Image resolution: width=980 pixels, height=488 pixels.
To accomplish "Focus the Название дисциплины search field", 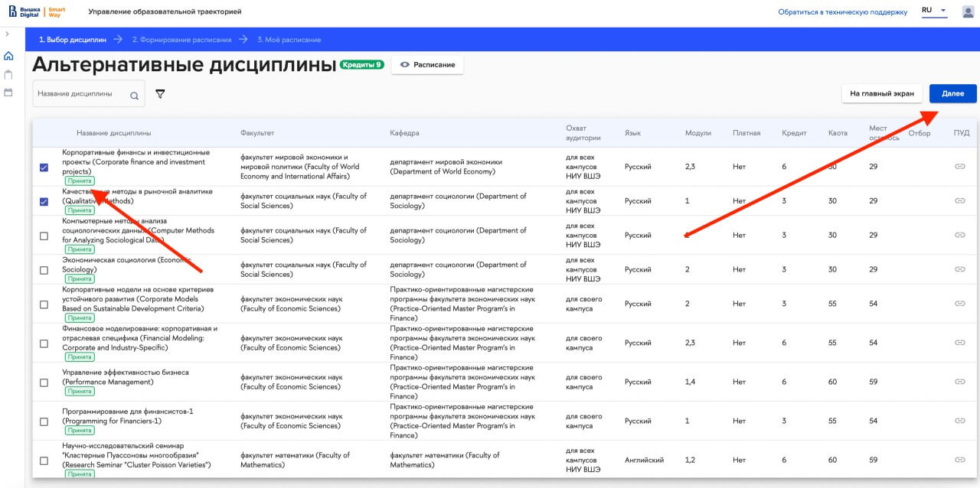I will (80, 94).
